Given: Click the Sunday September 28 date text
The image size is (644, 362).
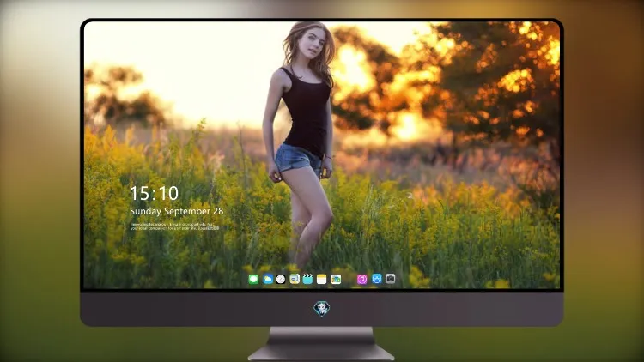Looking at the screenshot, I should pos(177,211).
